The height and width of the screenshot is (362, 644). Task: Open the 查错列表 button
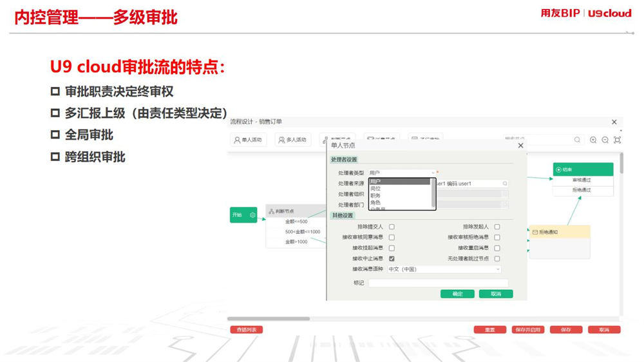(x=247, y=330)
